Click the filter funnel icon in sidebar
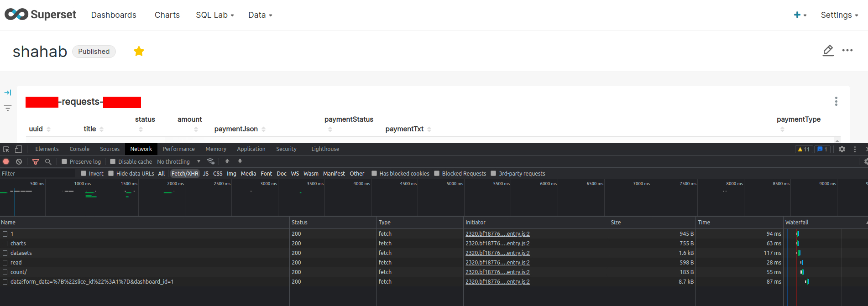868x306 pixels. 8,108
